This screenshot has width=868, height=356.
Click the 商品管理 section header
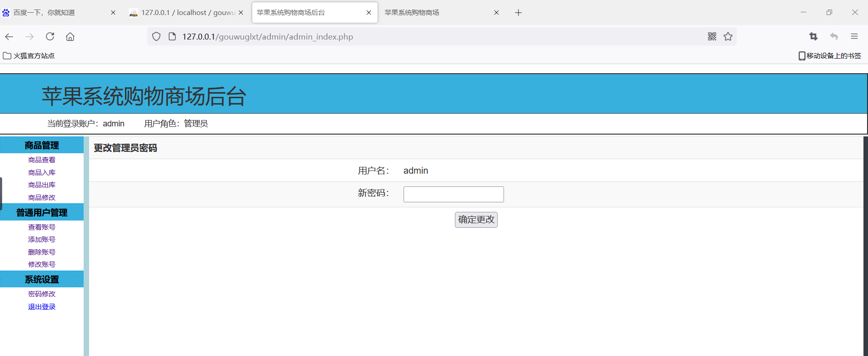pyautogui.click(x=42, y=145)
